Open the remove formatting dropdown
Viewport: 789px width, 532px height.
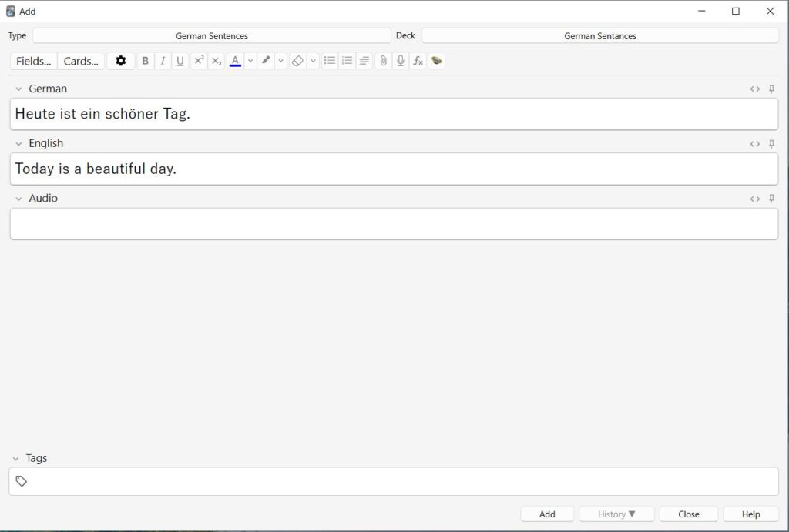click(x=313, y=60)
